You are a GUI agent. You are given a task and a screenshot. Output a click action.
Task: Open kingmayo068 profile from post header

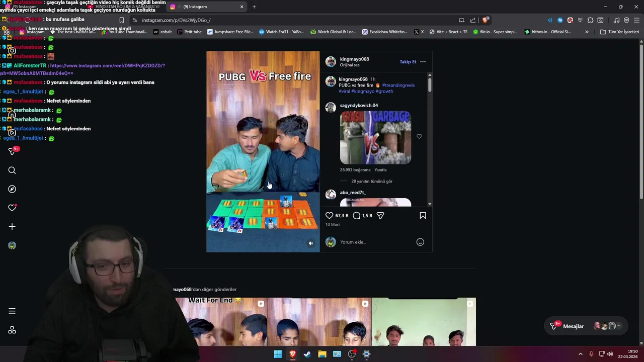(x=354, y=59)
